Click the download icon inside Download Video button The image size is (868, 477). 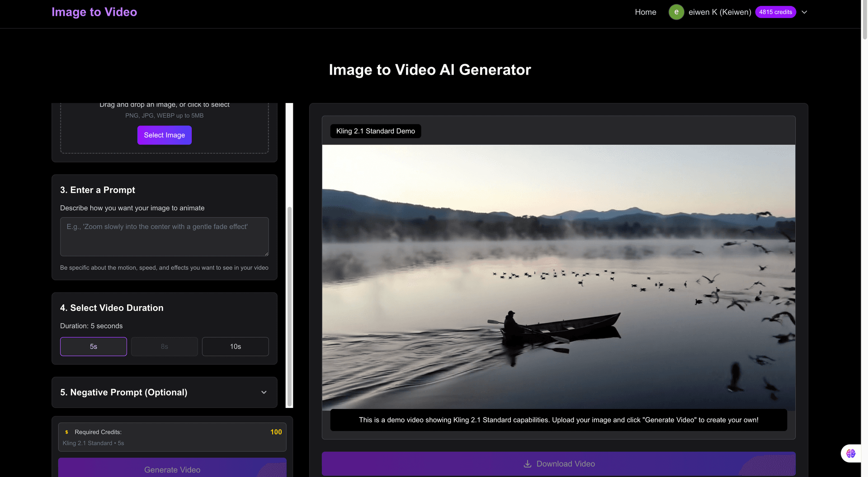[527, 463]
